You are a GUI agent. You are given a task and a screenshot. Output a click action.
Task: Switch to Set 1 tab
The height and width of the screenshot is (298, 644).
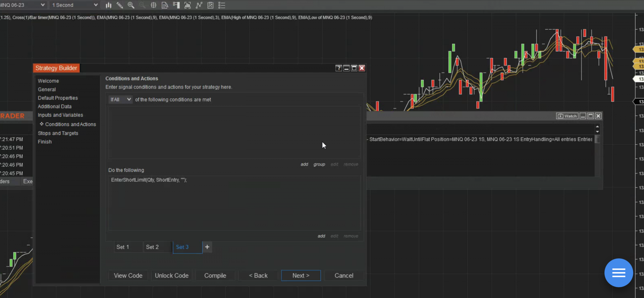point(128,247)
